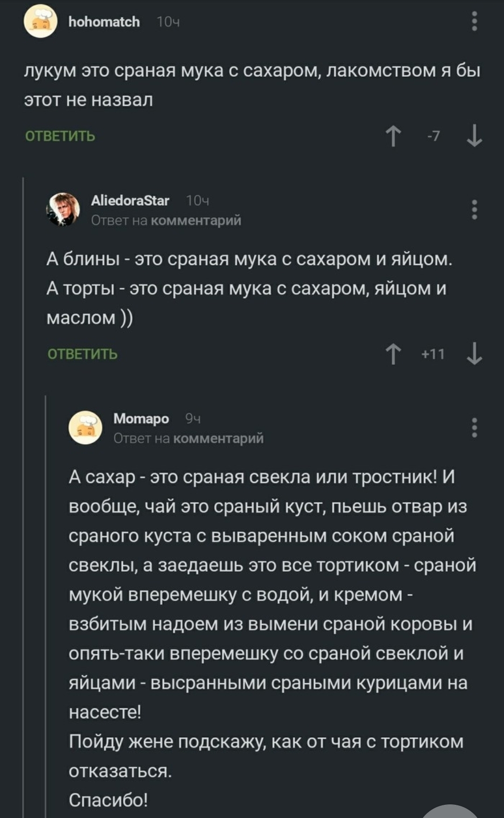Screen dimensions: 504x818
Task: Open three-dot menu on hohomatch's comment
Action: (x=474, y=21)
